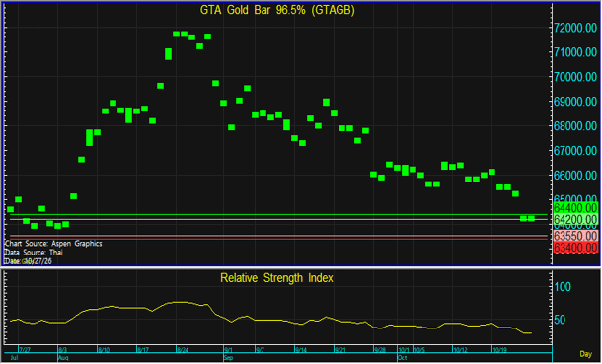Click the Chart Source: Aspen Graphics text
602x364 pixels.
[53, 244]
